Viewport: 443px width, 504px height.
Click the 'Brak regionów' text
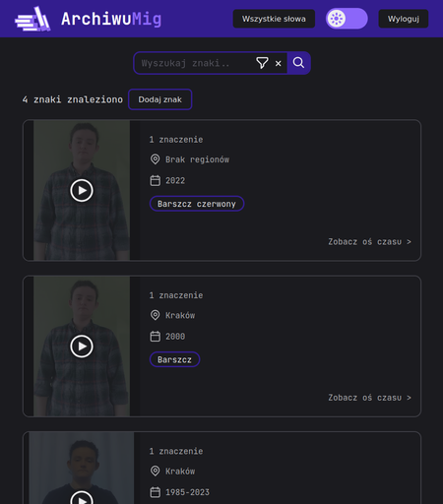197,159
